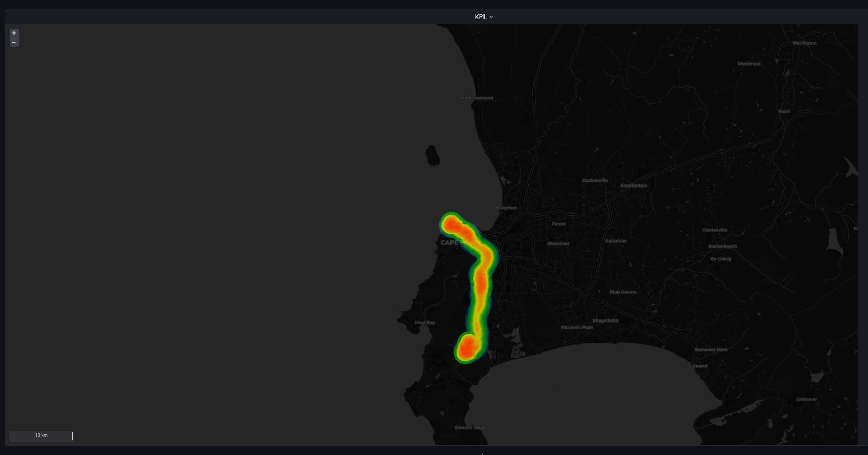868x455 pixels.
Task: Click the Grabouw map label
Action: (x=806, y=399)
